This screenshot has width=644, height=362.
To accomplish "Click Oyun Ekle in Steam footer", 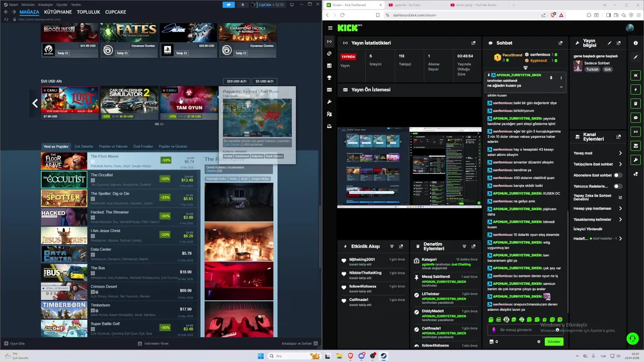I will pos(15,344).
